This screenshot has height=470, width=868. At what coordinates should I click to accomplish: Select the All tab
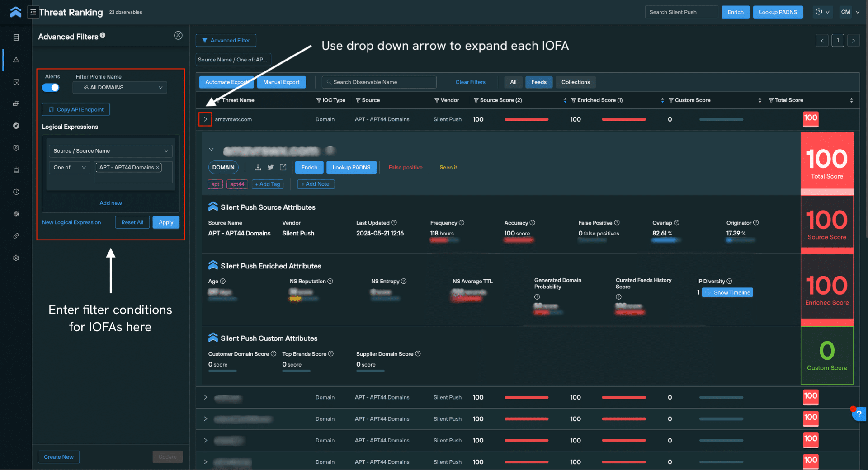513,82
